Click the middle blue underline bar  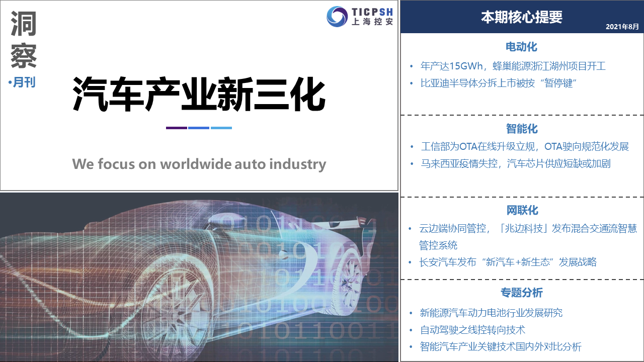click(199, 128)
